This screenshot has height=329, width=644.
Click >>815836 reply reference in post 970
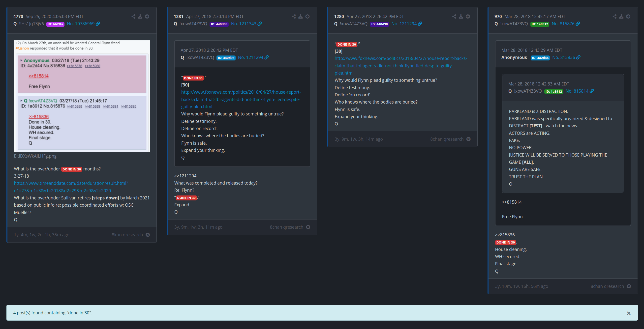pos(505,235)
